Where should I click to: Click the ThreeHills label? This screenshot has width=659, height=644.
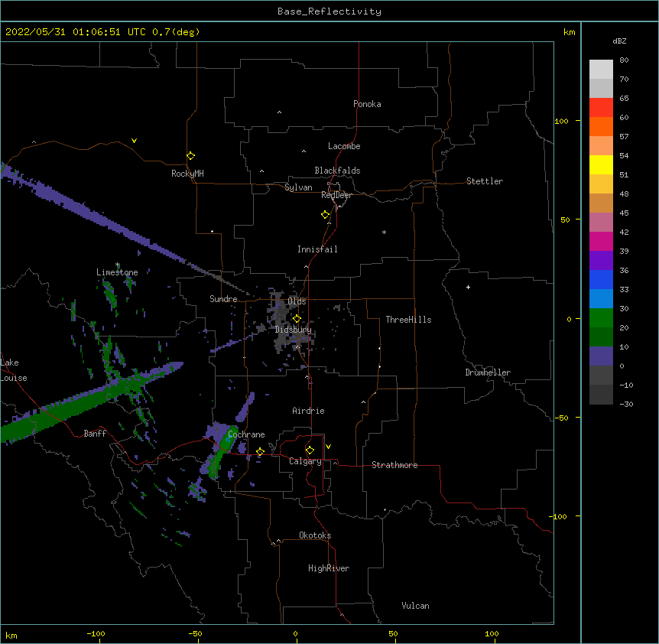[408, 320]
